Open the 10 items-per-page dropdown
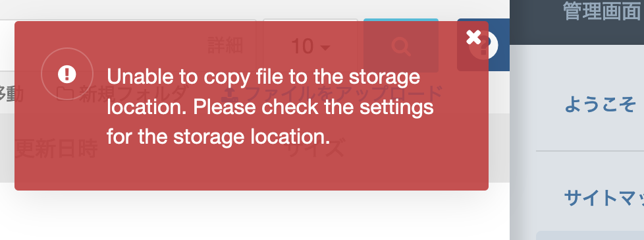The height and width of the screenshot is (240, 644). click(311, 45)
